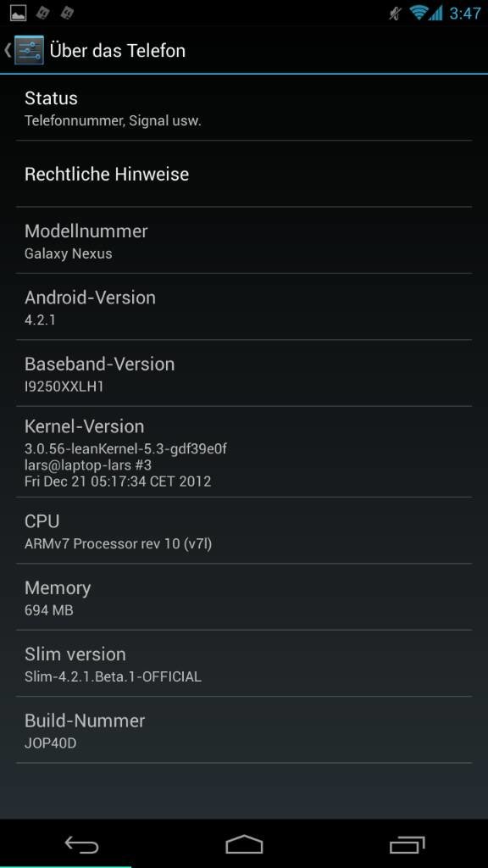Screen dimensions: 488x868
Task: Tap the Slim version entry
Action: tap(244, 663)
